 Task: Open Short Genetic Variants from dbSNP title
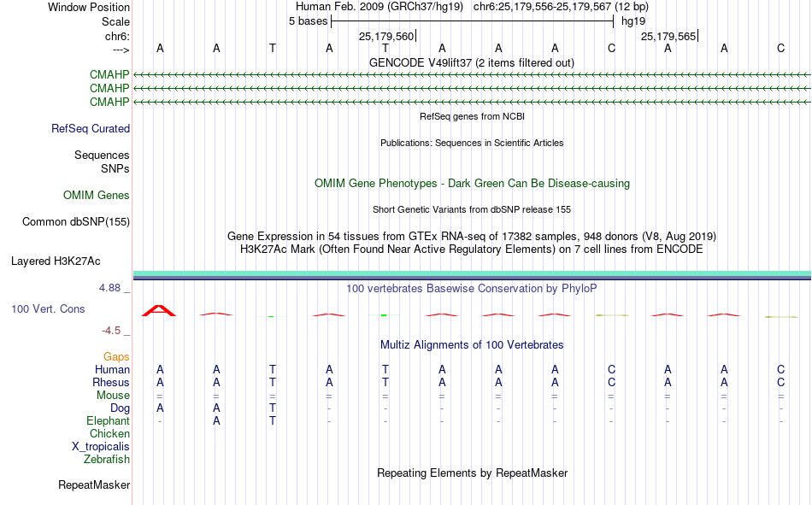click(x=472, y=209)
